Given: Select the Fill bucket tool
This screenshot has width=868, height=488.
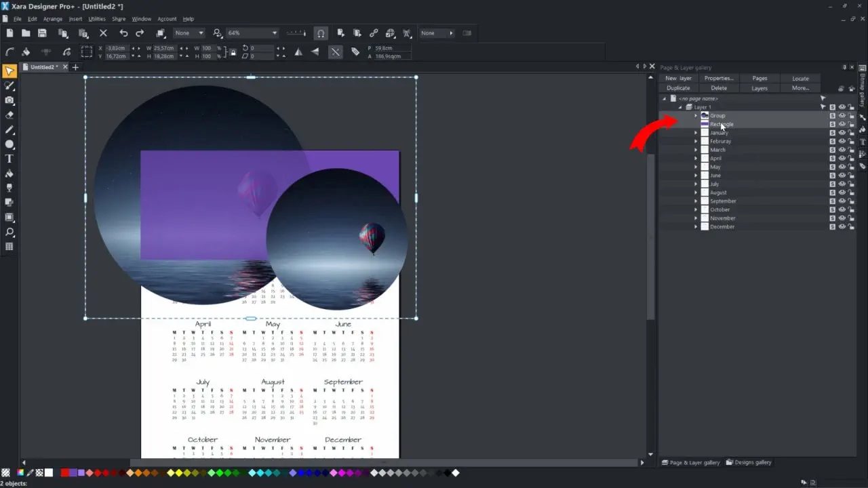Looking at the screenshot, I should tap(9, 174).
